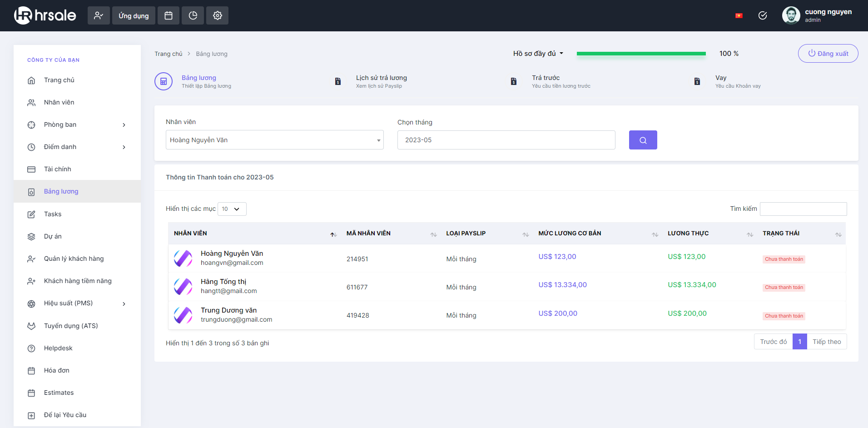Click the Lịch sử trả lương document icon
Viewport: 868px width, 428px height.
(x=338, y=81)
